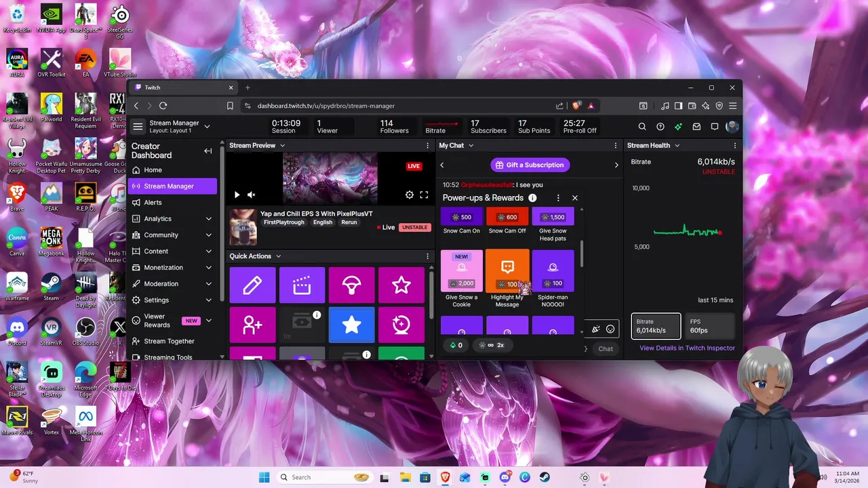Viewport: 868px width, 488px height.
Task: Reload the Twitch dashboard page
Action: pyautogui.click(x=163, y=106)
